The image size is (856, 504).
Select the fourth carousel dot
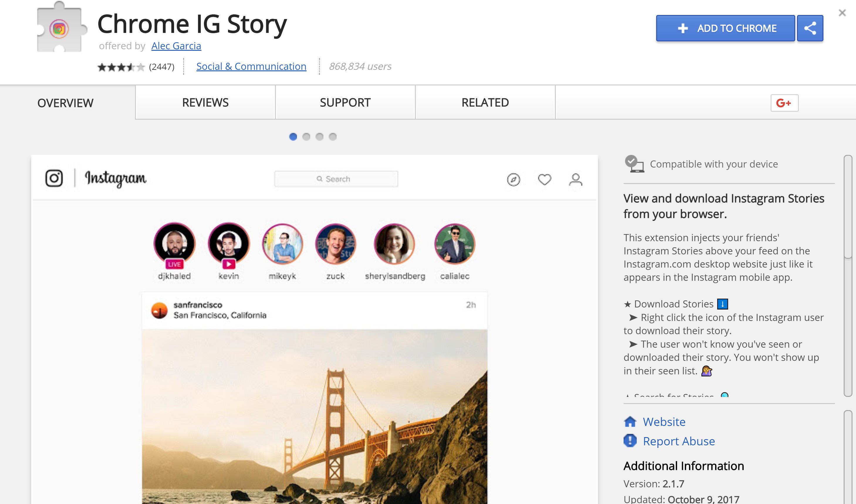(332, 136)
